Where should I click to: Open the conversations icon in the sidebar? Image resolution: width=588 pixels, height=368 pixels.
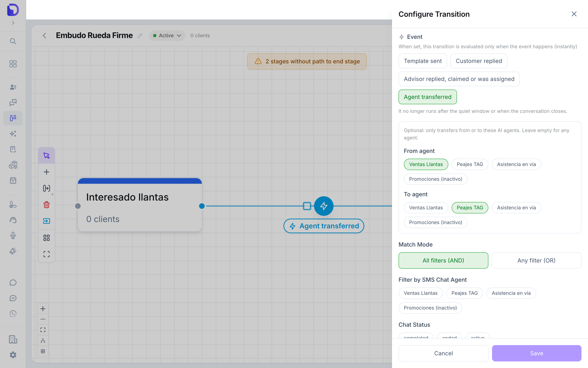click(13, 102)
